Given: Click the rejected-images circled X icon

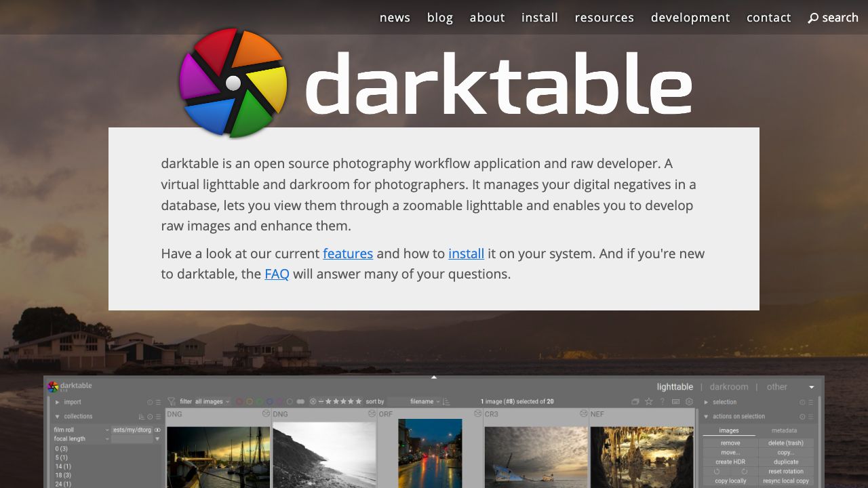Looking at the screenshot, I should tap(313, 402).
